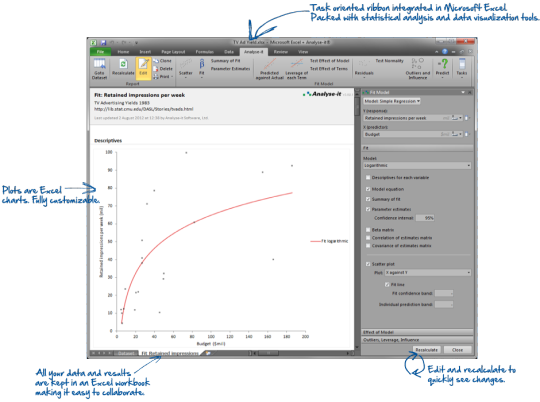
Task: Click the Print ribbon icon
Action: [162, 76]
